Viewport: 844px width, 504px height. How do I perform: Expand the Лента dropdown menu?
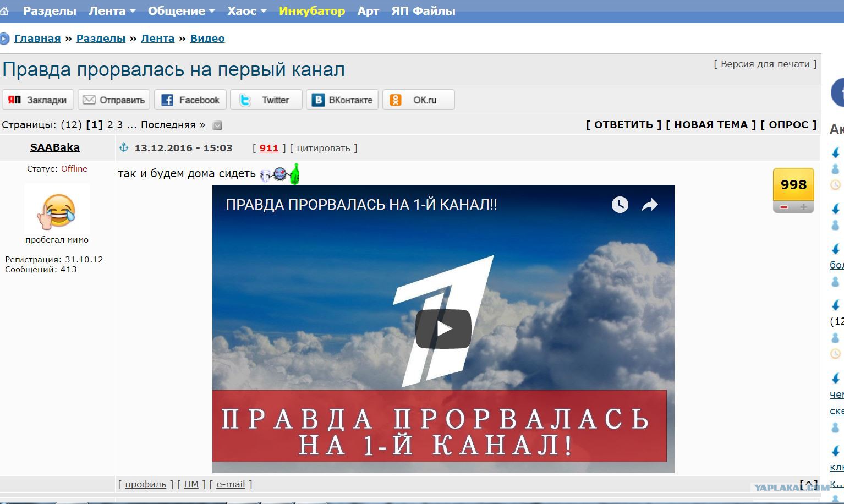click(112, 11)
